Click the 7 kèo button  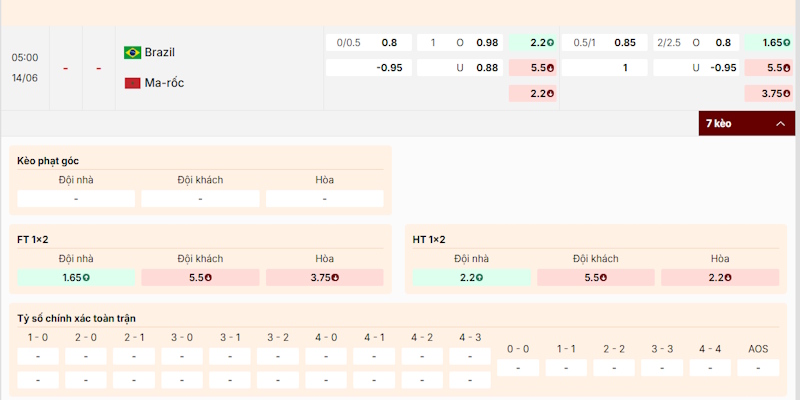pos(747,123)
